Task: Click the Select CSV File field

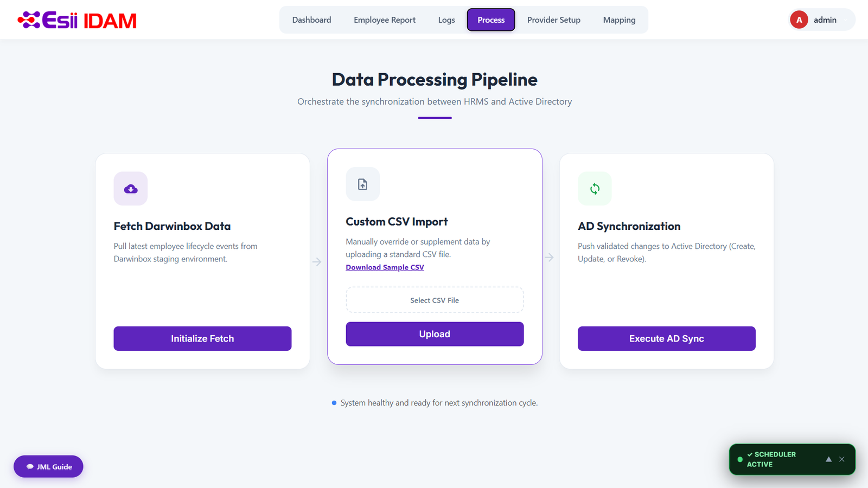Action: [435, 300]
